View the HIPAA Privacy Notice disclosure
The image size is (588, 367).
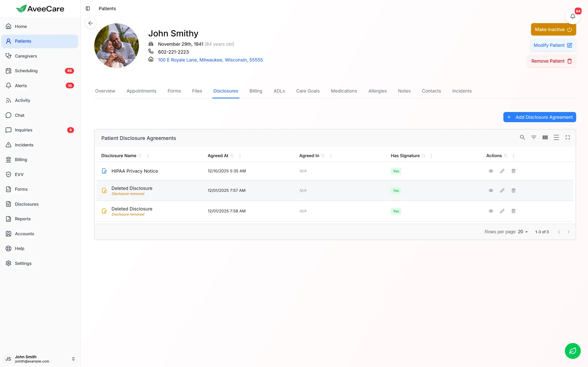click(x=491, y=171)
